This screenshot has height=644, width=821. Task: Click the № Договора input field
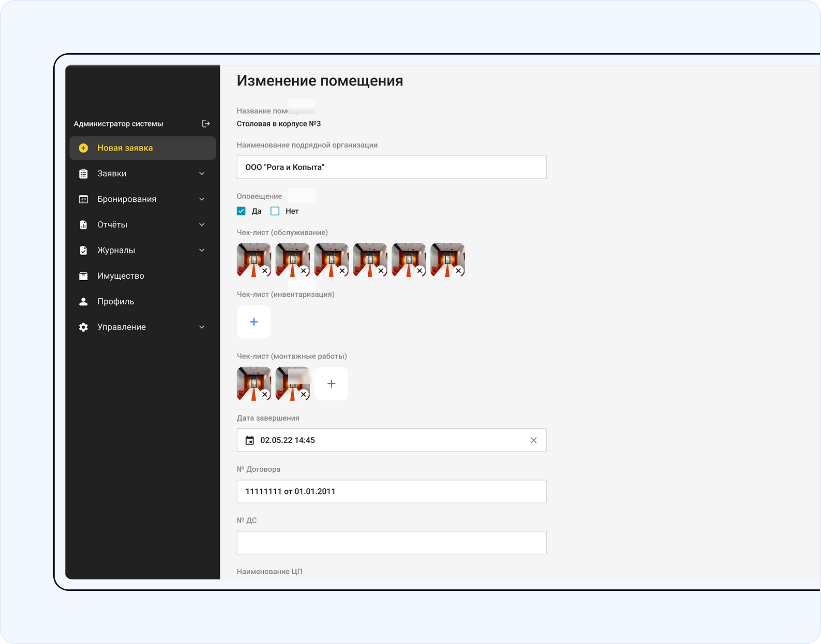click(391, 492)
